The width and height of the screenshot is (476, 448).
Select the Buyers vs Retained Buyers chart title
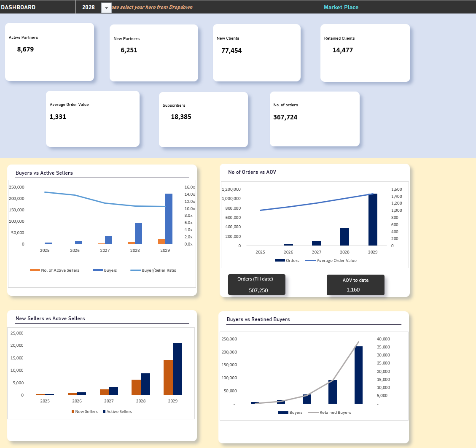[258, 319]
